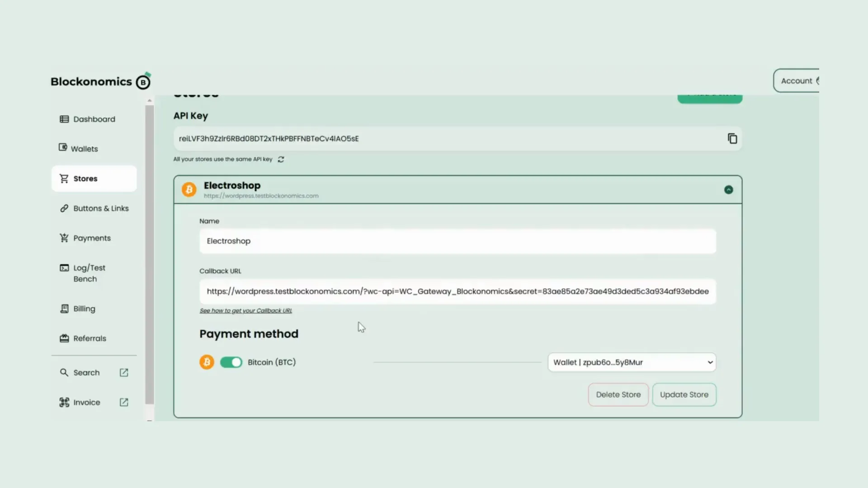The height and width of the screenshot is (488, 868).
Task: Select Stores in the sidebar
Action: [x=94, y=178]
